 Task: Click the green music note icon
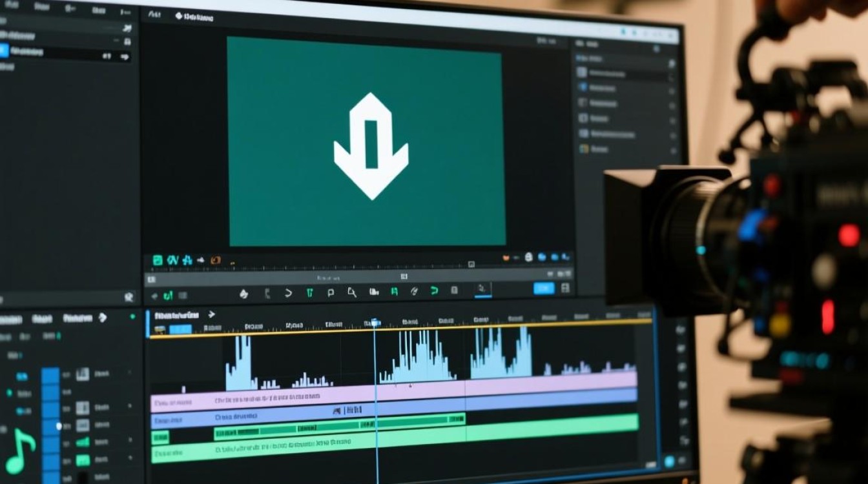(20, 451)
